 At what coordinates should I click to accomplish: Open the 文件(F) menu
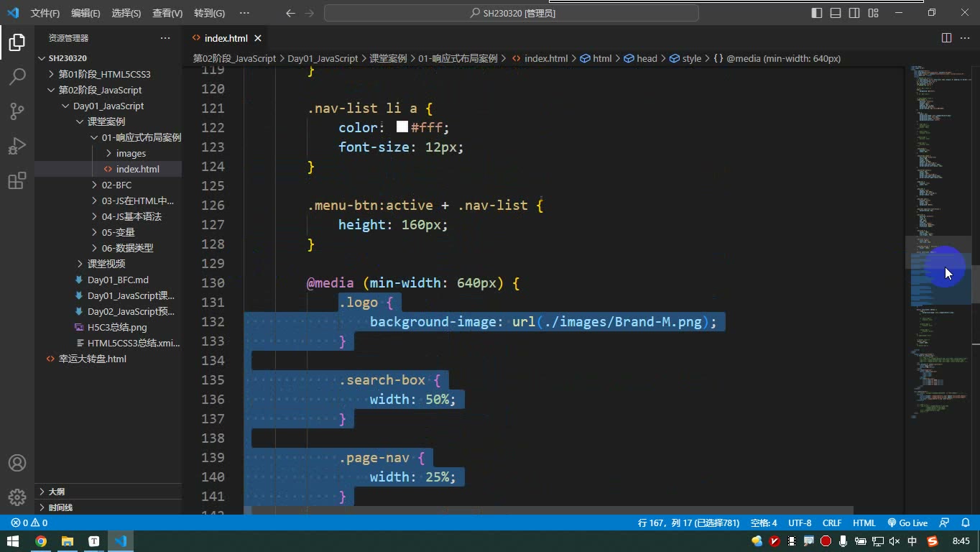coord(45,13)
